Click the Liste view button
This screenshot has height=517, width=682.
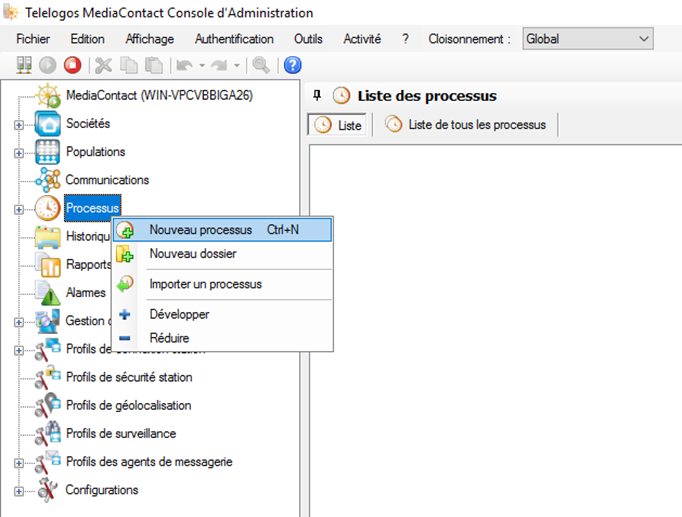tap(338, 125)
